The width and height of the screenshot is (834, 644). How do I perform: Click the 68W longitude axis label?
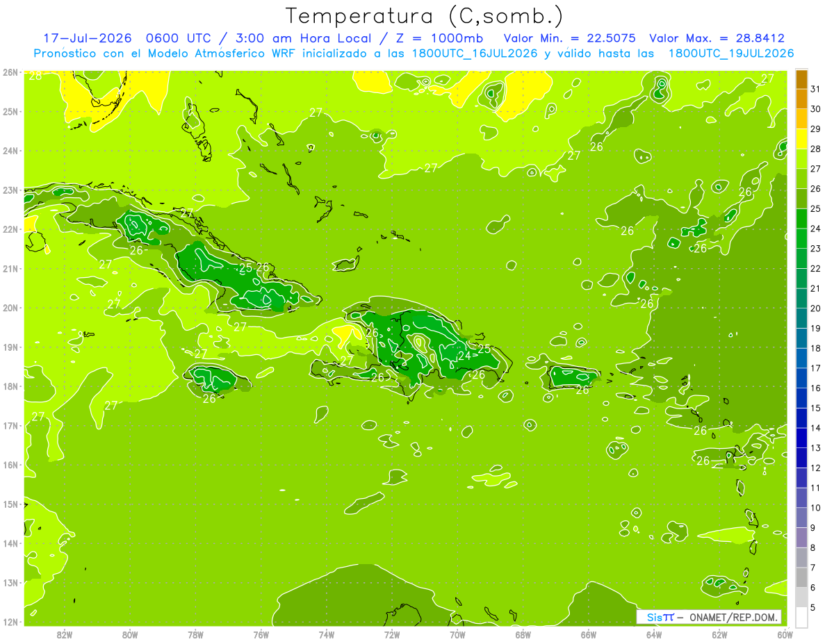tap(523, 634)
